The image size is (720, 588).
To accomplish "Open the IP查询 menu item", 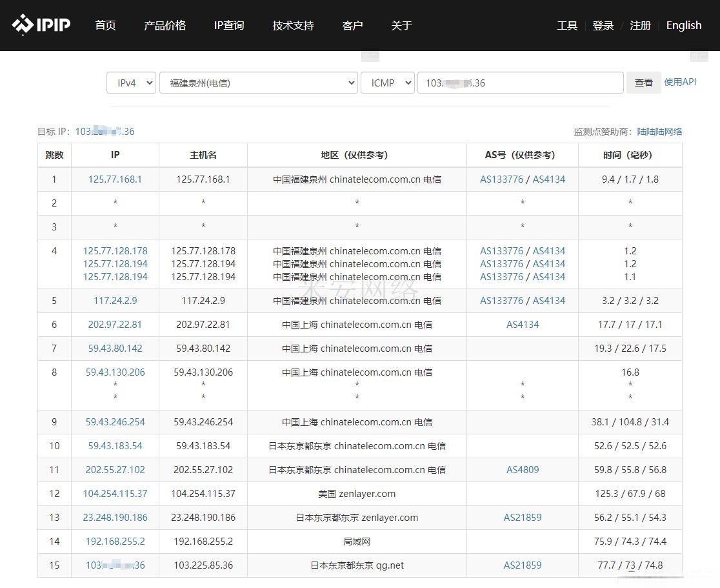I will 229,25.
